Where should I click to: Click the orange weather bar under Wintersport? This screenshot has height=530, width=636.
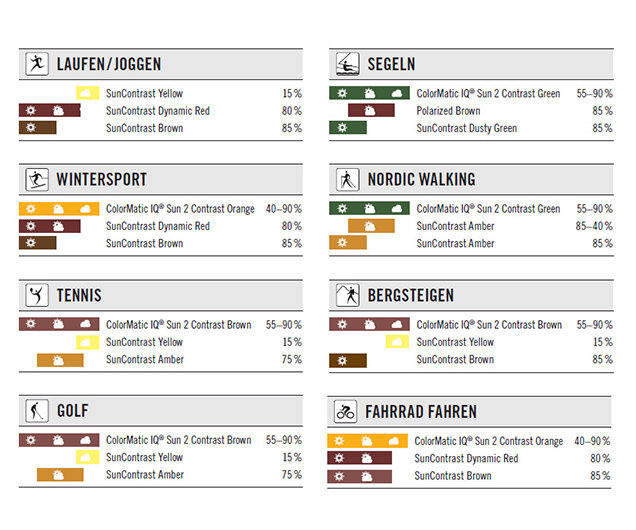click(x=59, y=209)
